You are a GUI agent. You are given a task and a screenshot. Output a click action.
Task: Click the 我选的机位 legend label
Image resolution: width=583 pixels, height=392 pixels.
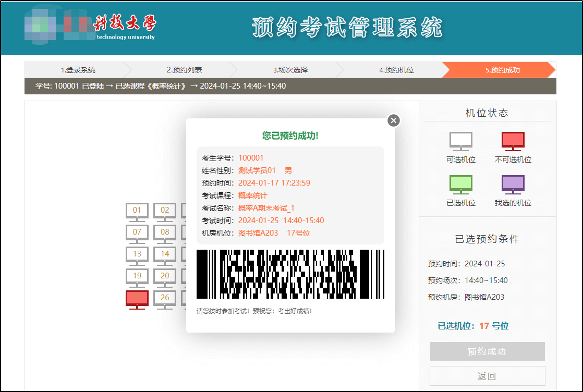[513, 203]
